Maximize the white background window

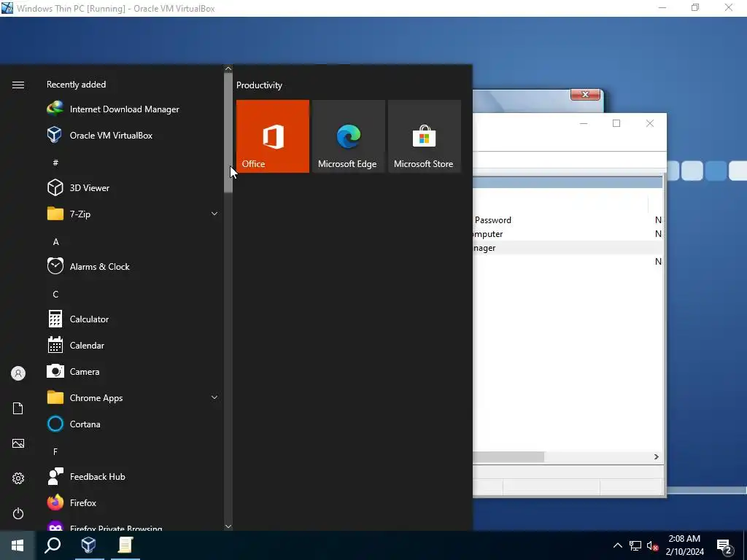616,123
